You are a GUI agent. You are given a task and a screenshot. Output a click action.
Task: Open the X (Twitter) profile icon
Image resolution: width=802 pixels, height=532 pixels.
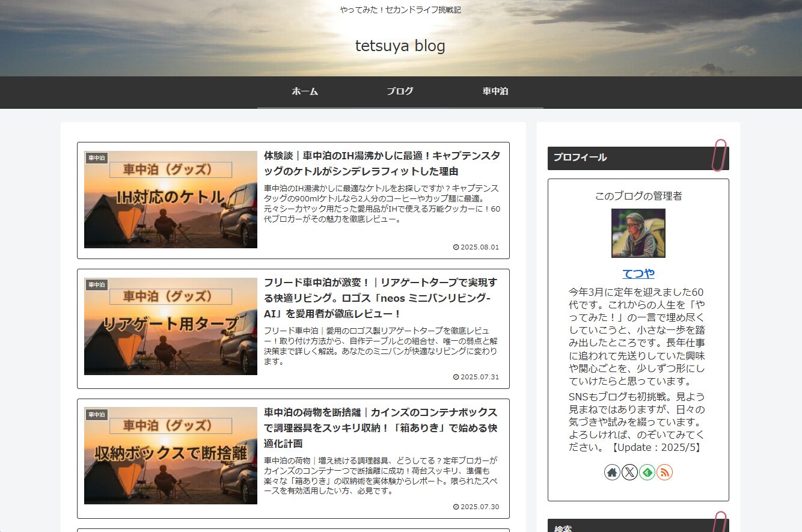[x=629, y=472]
